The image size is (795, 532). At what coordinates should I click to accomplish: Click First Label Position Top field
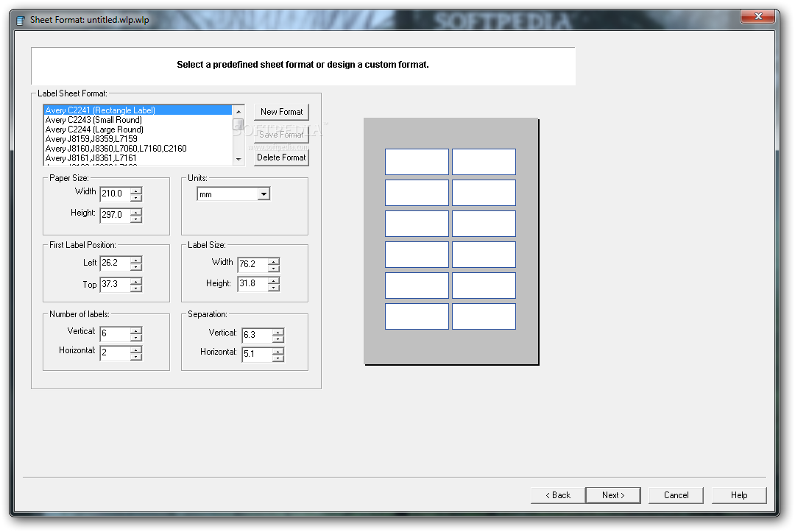115,284
